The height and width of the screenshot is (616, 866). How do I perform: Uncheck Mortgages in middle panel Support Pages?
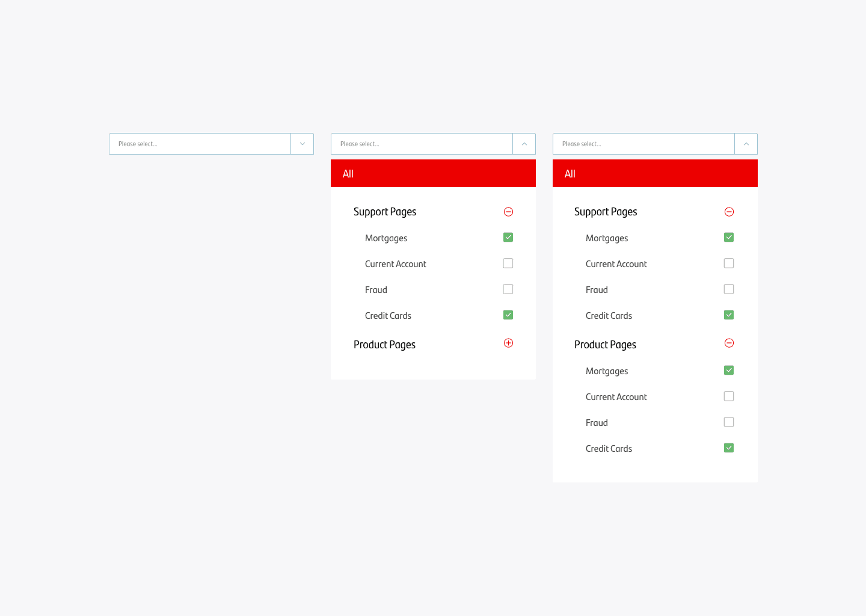508,237
